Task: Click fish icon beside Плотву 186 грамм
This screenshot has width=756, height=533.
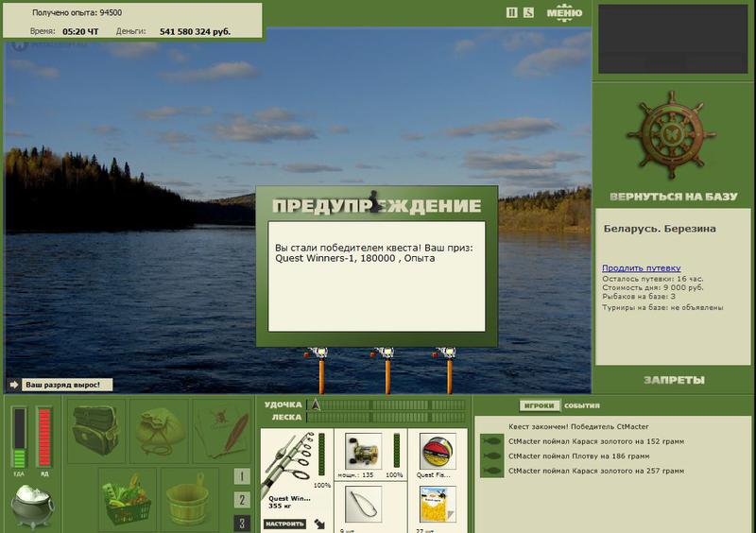Action: pyautogui.click(x=491, y=456)
